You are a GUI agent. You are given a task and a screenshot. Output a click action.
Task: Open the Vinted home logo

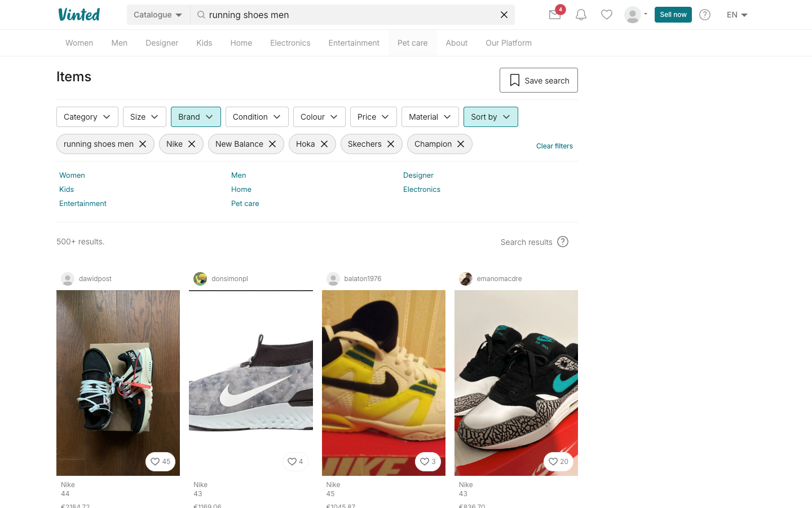[79, 15]
